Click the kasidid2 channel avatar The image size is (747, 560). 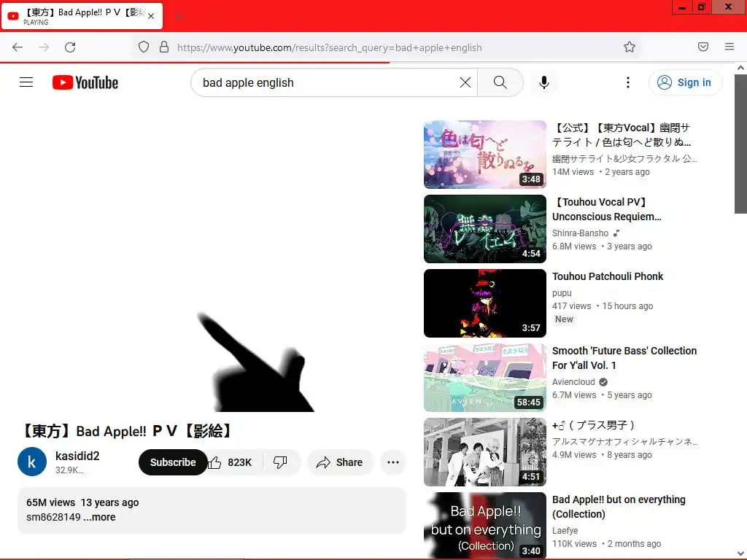(32, 462)
